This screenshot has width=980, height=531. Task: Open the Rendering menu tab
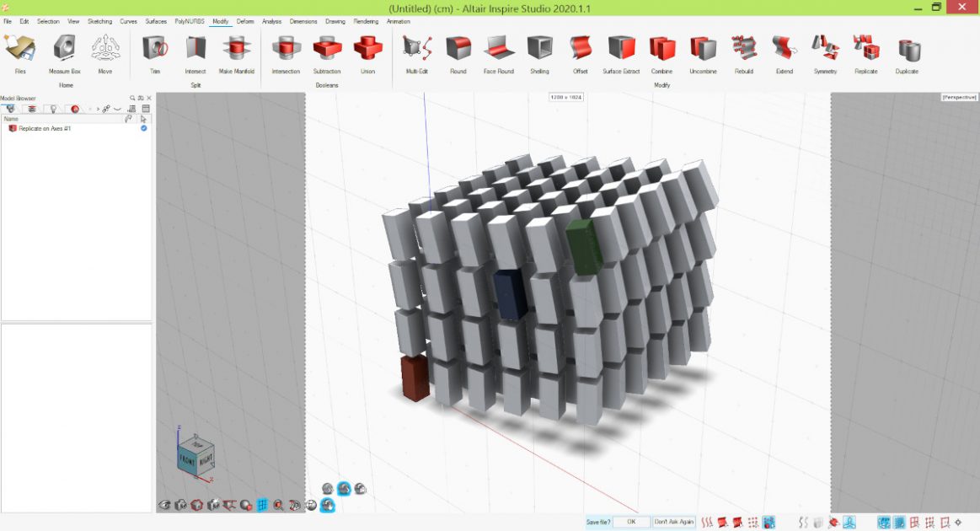click(x=366, y=21)
